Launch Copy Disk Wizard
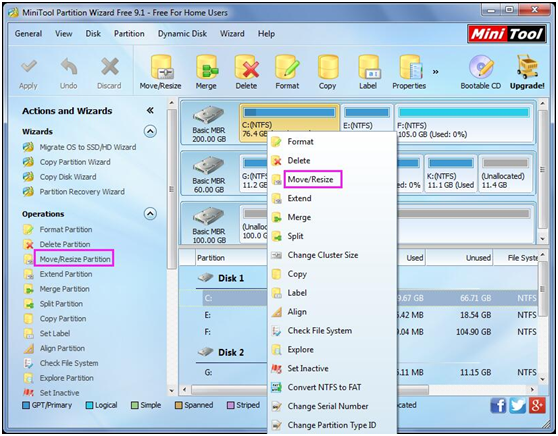Image resolution: width=558 pixels, height=436 pixels. (68, 177)
